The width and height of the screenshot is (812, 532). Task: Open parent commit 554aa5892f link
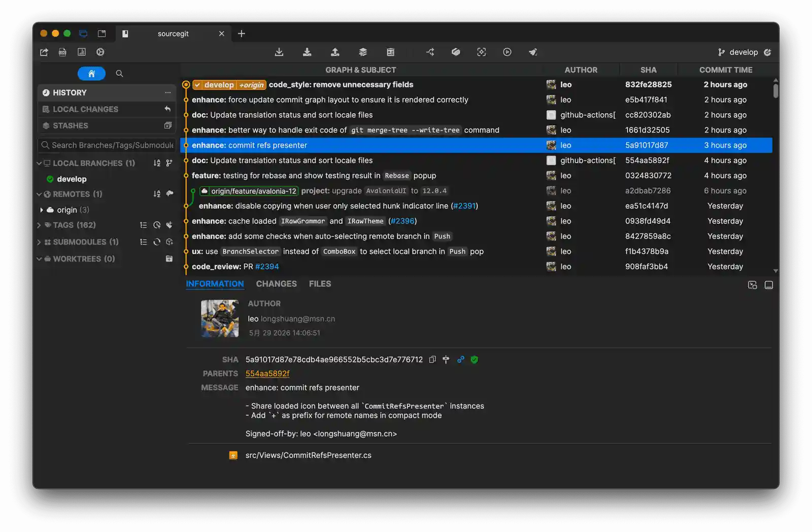pyautogui.click(x=267, y=374)
